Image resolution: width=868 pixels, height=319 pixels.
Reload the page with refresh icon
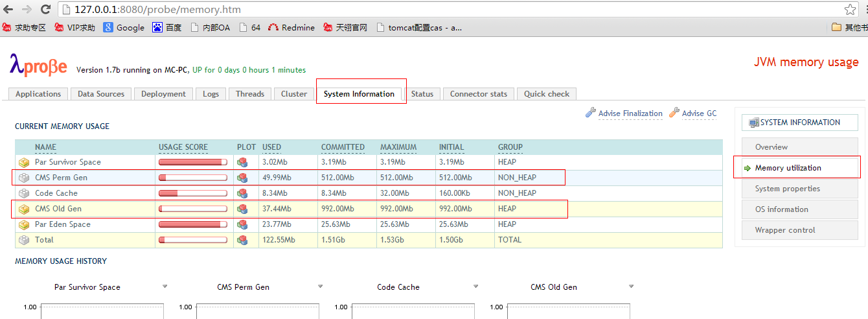(45, 9)
